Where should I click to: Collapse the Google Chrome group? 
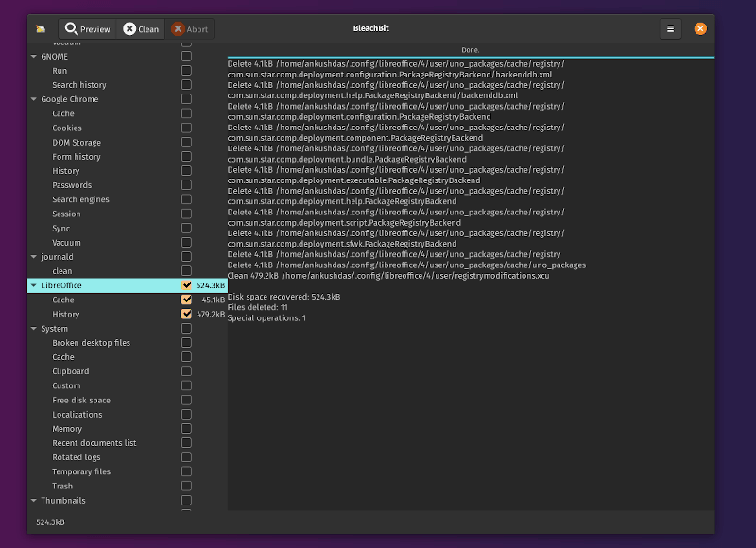tap(34, 99)
